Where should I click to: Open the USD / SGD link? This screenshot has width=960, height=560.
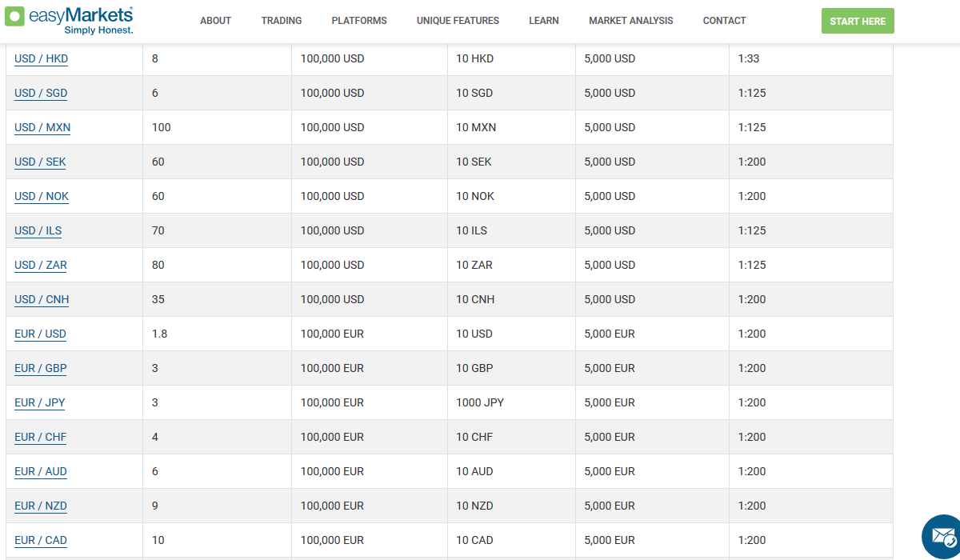coord(41,93)
